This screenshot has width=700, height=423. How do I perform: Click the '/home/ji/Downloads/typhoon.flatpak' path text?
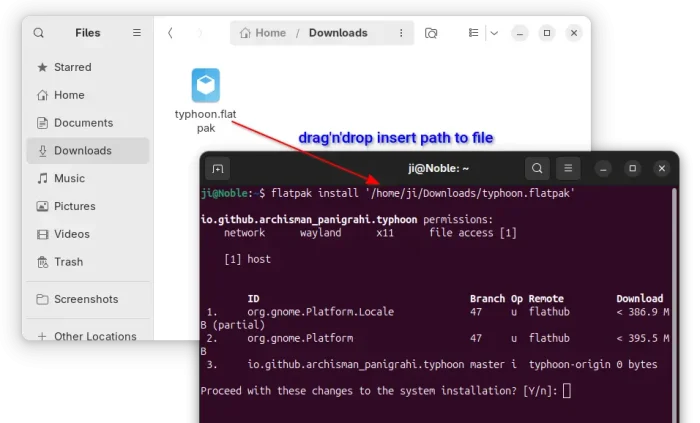click(470, 193)
